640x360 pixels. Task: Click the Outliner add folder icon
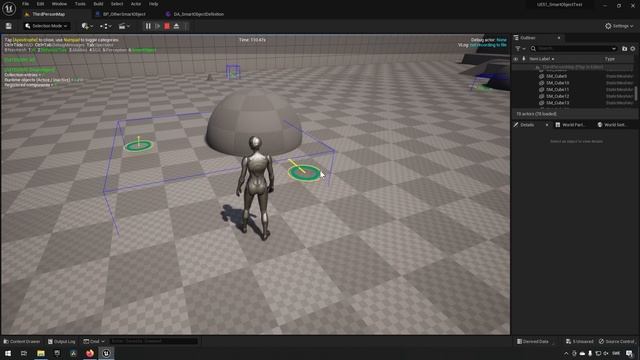point(624,49)
